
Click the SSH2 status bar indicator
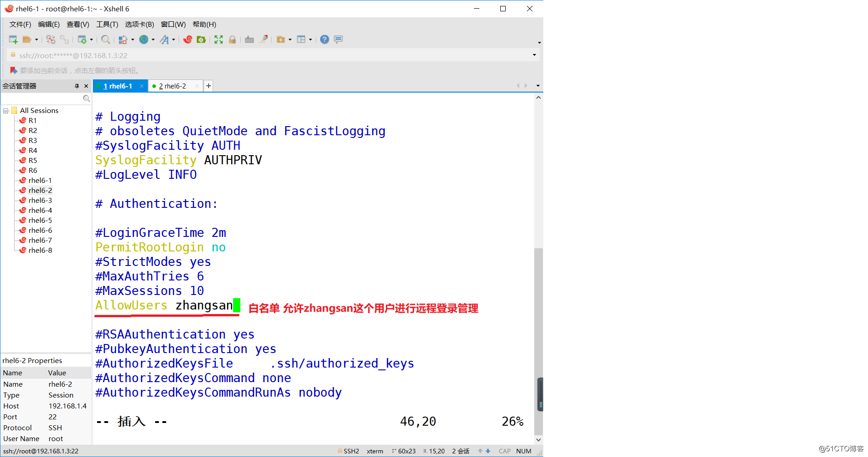click(x=348, y=451)
